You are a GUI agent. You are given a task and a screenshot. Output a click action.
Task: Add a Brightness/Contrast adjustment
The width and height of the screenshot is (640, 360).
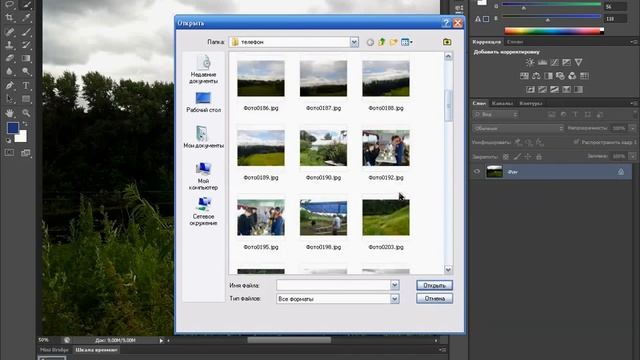point(530,62)
